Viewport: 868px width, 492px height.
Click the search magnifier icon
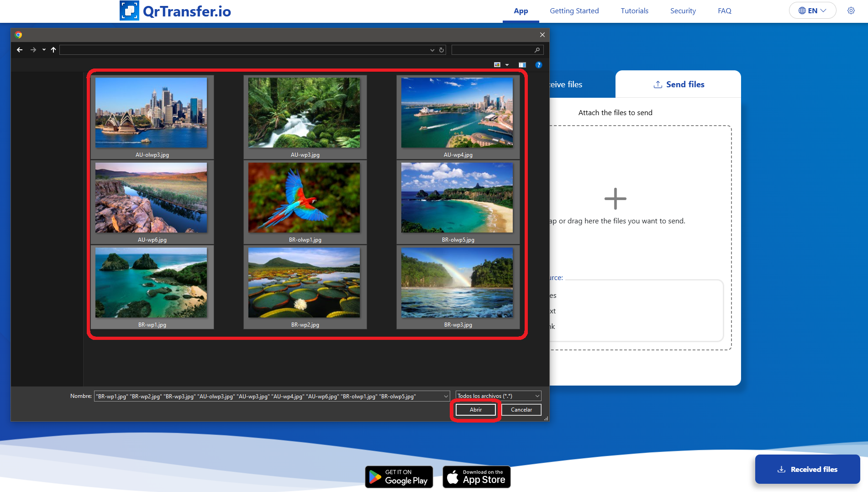coord(537,50)
